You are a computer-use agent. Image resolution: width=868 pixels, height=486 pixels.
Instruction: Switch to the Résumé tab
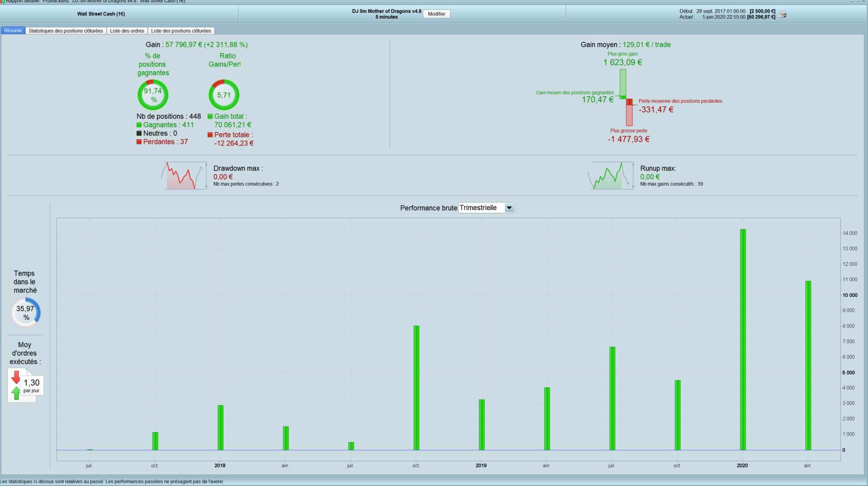tap(13, 31)
